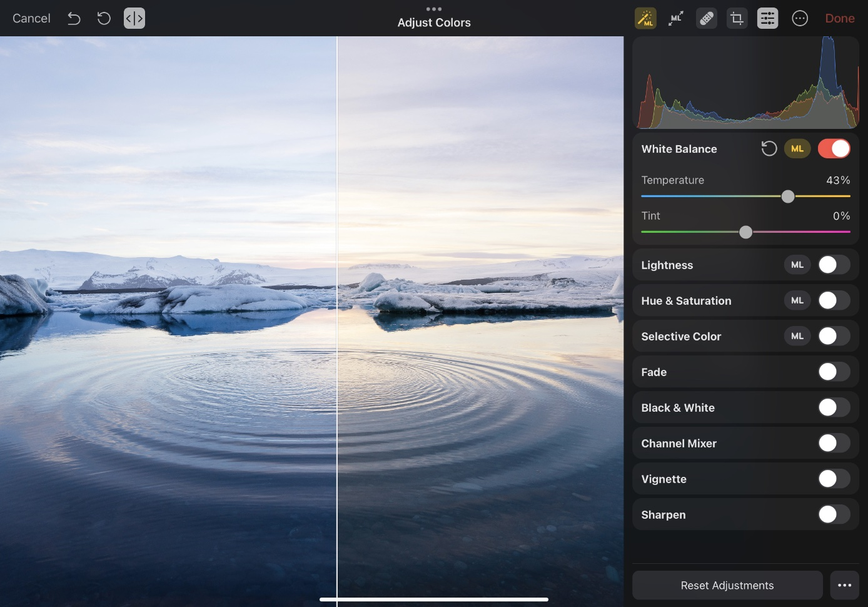Expand the Vignette section
This screenshot has height=607, width=868.
tap(664, 479)
